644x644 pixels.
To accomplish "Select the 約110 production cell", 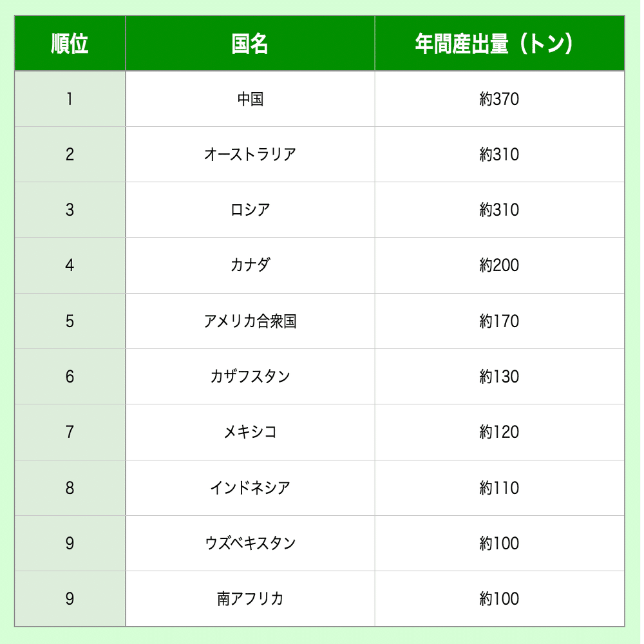I will [499, 488].
